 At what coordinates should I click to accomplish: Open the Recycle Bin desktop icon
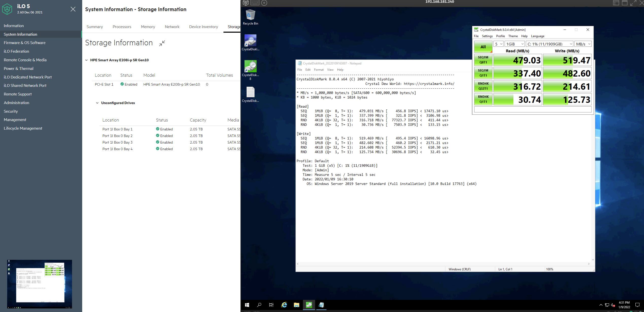click(250, 17)
